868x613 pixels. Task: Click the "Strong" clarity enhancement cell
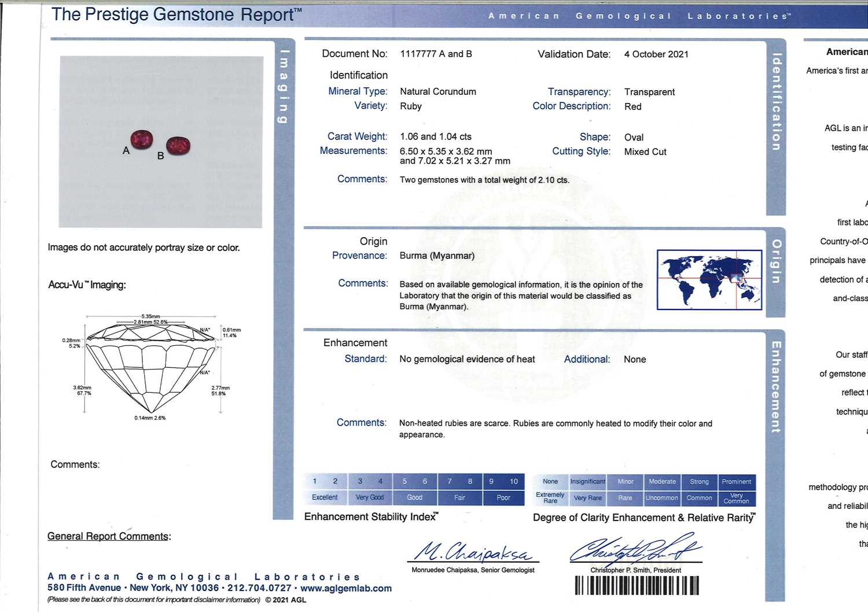(700, 481)
